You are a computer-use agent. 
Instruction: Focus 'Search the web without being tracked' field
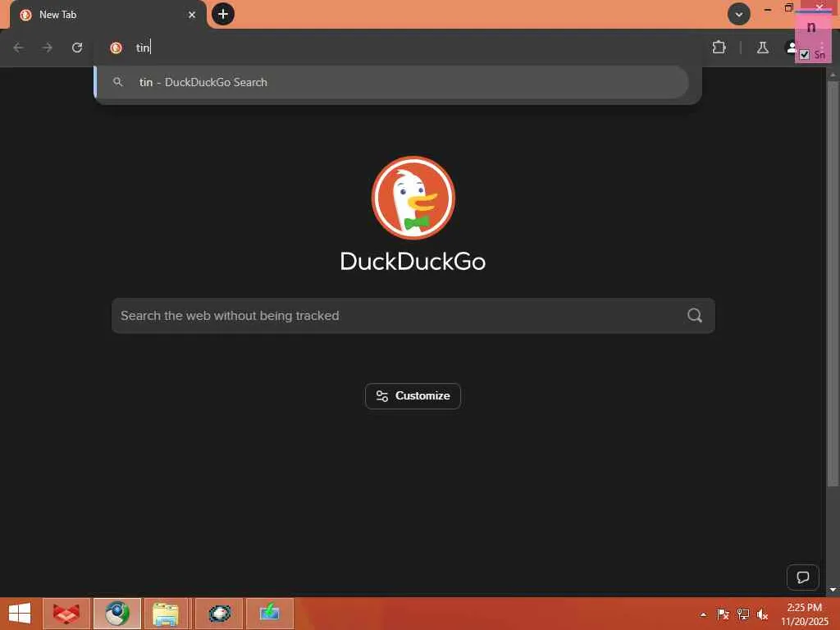[x=413, y=316]
